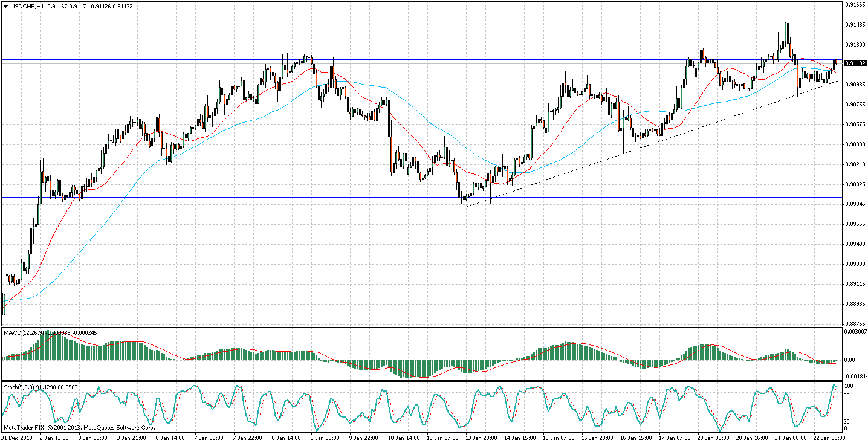
Task: Click the 0.91132 current price label
Action: tap(855, 63)
